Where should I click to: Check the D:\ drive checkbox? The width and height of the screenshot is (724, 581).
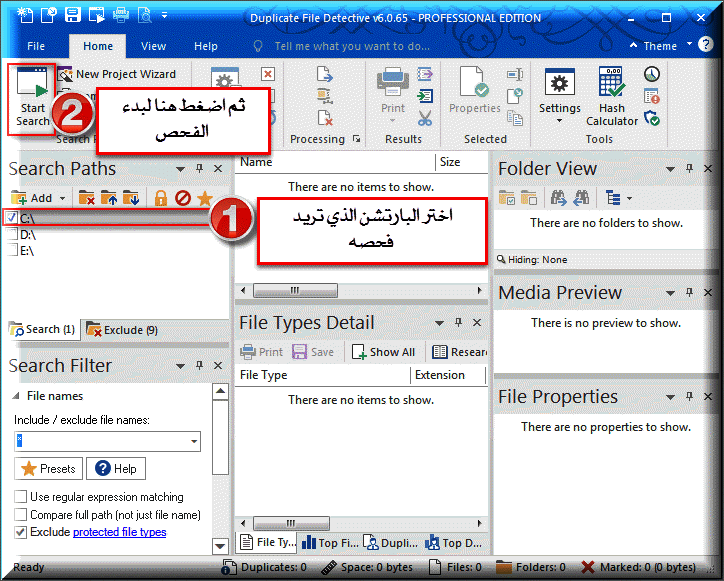click(x=12, y=234)
